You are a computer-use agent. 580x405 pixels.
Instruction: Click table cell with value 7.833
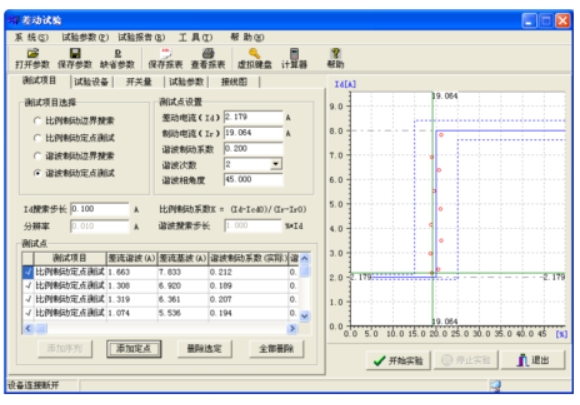[183, 272]
